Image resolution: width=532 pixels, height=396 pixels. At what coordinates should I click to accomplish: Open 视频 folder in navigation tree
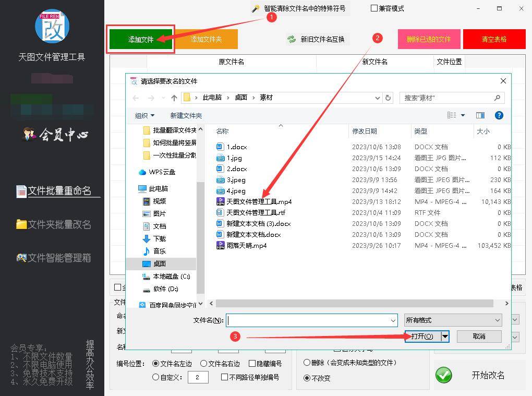point(154,201)
